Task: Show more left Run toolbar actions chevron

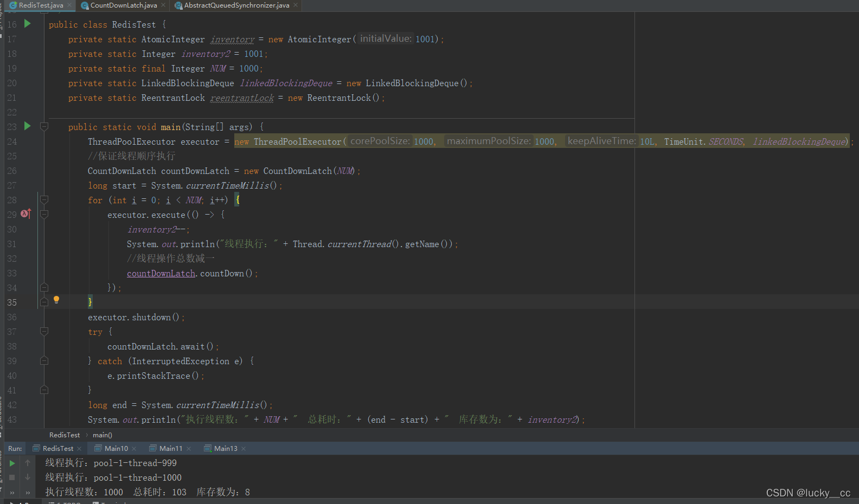Action: coord(12,493)
